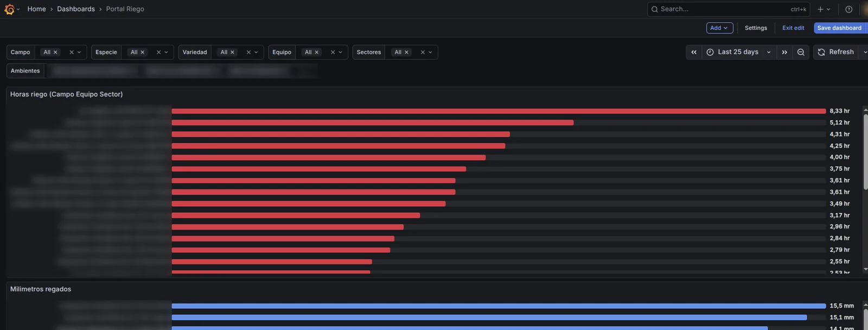The image size is (868, 330).
Task: Remove the All chip from Equipo filter
Action: point(317,52)
